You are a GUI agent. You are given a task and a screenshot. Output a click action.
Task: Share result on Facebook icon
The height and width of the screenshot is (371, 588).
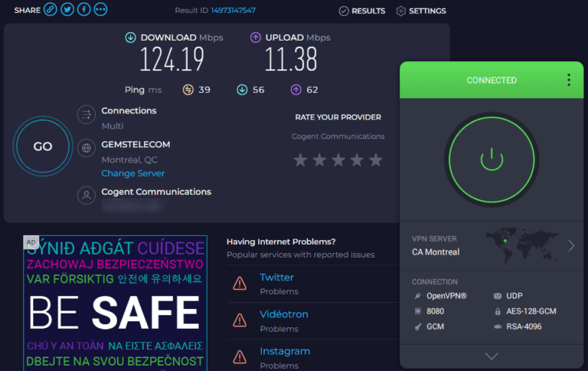click(x=84, y=10)
